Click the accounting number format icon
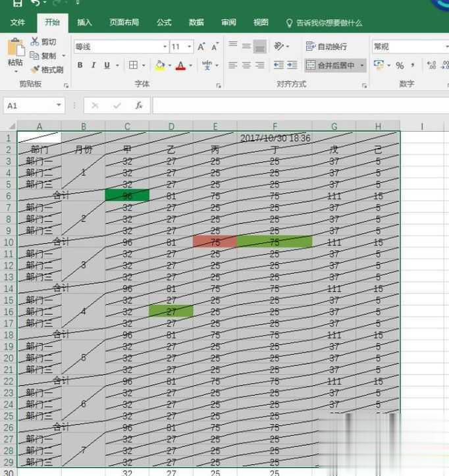449x476 pixels. 379,65
